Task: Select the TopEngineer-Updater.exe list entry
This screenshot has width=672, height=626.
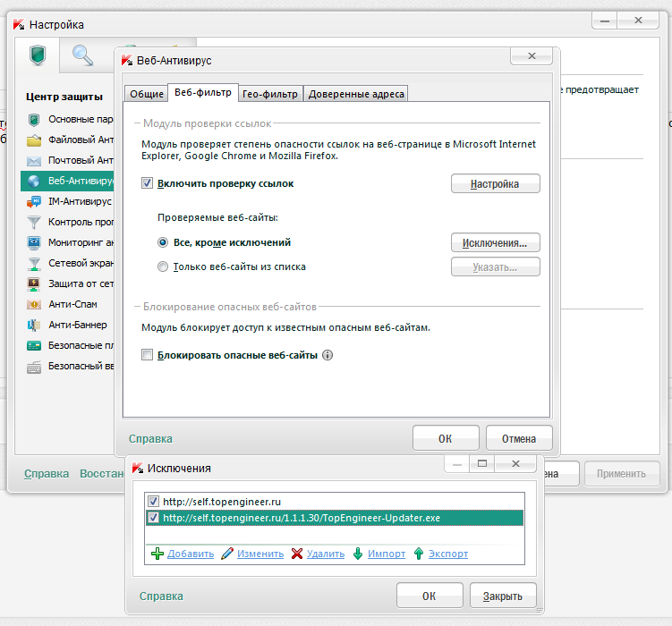Action: [x=301, y=518]
